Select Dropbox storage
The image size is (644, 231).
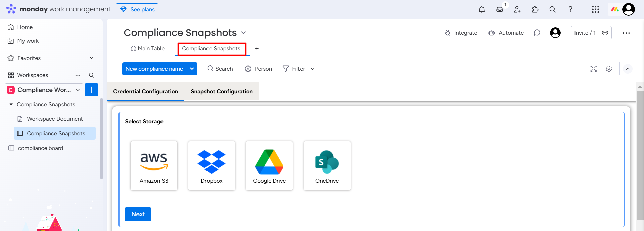coord(212,166)
